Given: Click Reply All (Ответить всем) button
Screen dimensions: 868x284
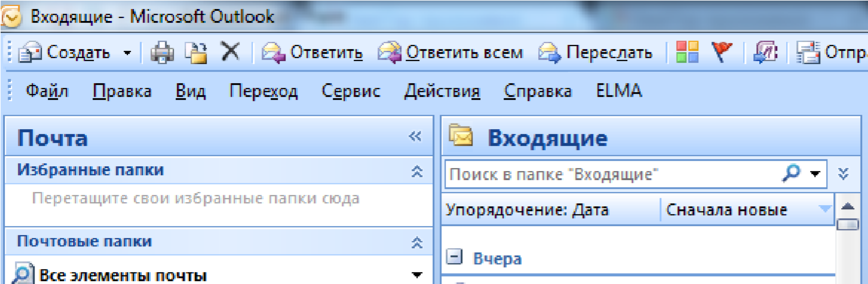Looking at the screenshot, I should [450, 53].
